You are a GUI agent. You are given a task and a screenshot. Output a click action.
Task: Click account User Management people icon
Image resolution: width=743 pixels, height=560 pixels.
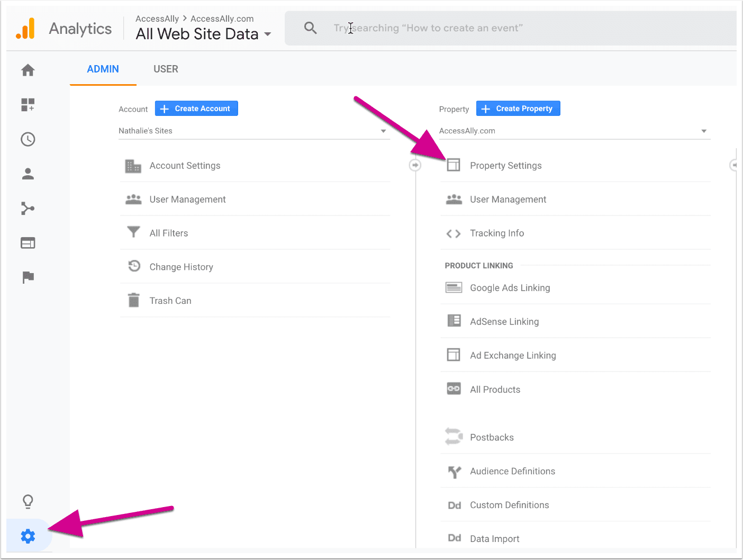coord(133,200)
